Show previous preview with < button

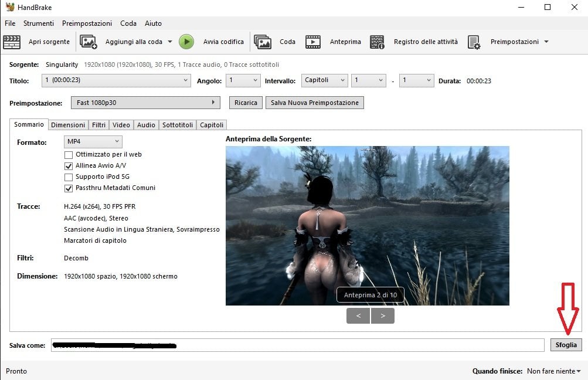(358, 316)
